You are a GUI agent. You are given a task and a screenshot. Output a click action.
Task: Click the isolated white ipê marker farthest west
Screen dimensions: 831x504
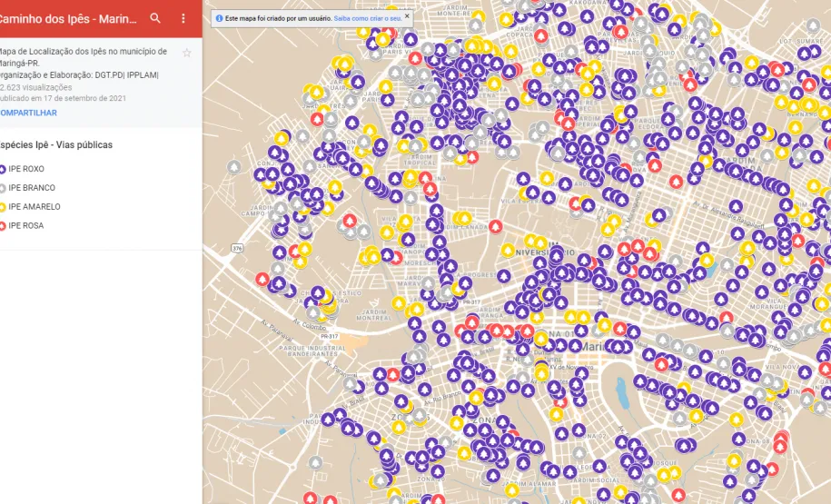(234, 167)
